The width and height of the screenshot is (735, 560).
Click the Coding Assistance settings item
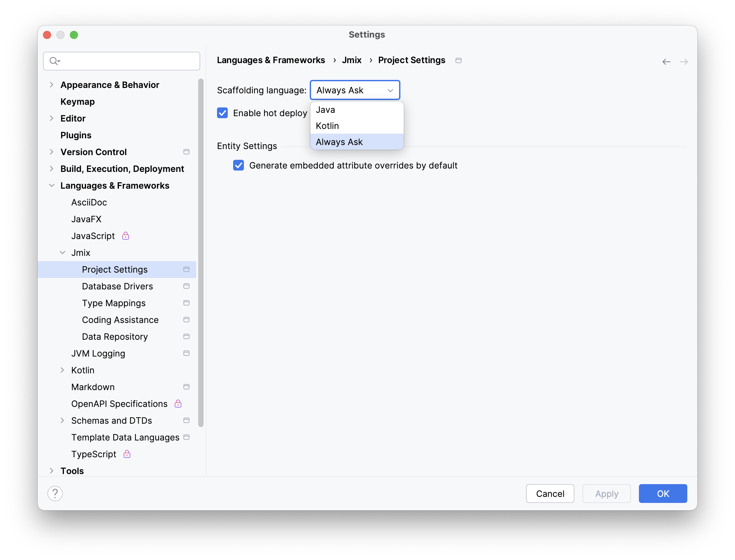tap(120, 319)
